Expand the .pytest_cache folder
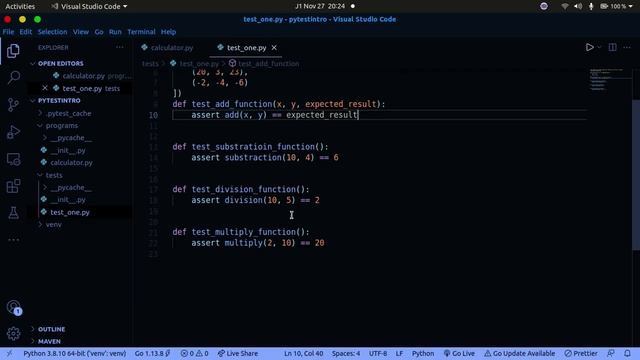The image size is (640, 360). point(69,113)
